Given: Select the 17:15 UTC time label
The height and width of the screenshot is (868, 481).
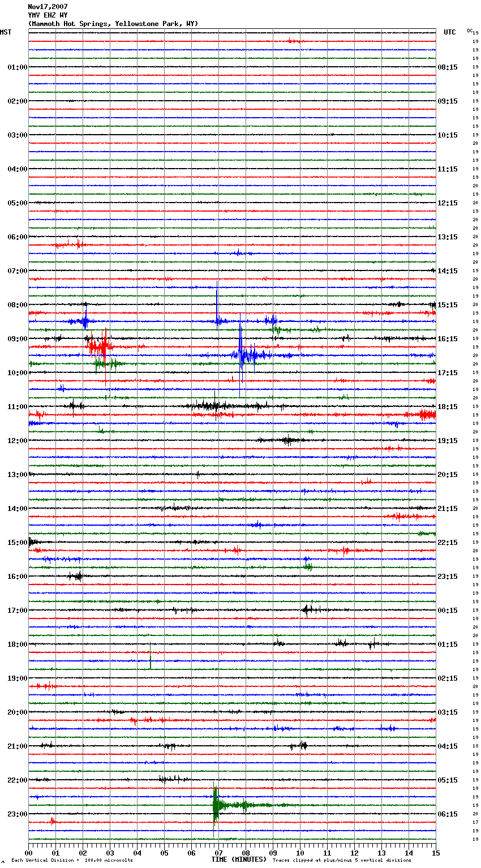Looking at the screenshot, I should tap(448, 373).
